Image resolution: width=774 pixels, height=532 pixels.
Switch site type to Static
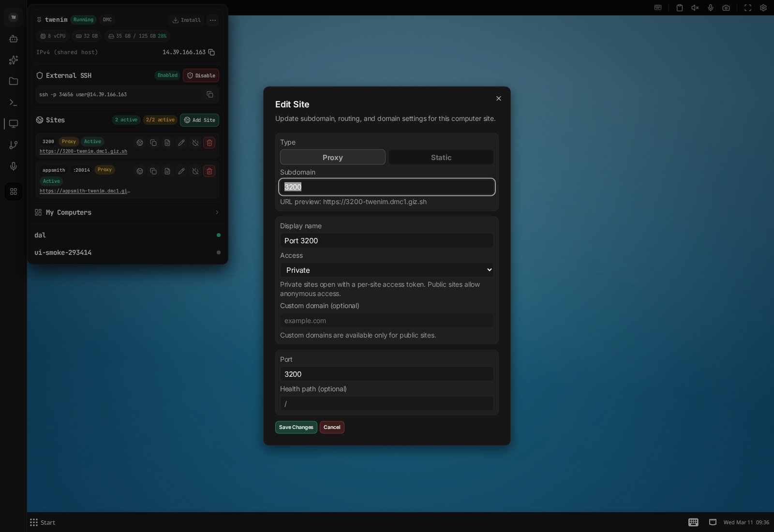(441, 157)
